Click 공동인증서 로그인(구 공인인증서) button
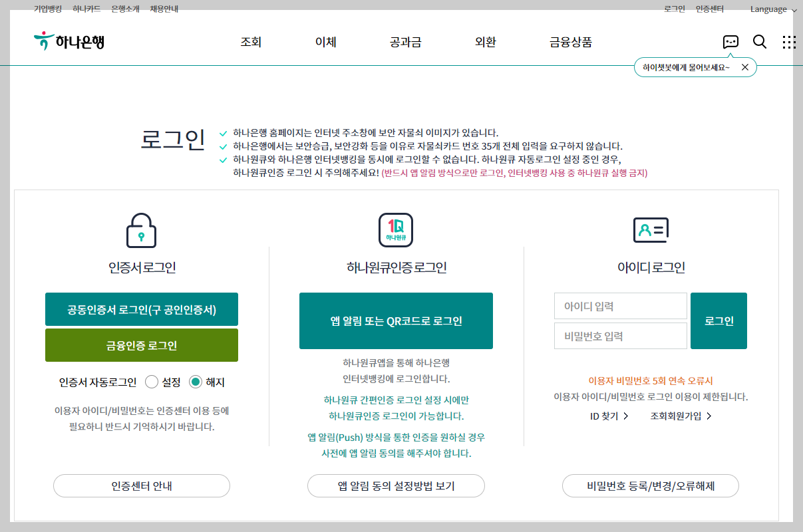 click(x=142, y=309)
